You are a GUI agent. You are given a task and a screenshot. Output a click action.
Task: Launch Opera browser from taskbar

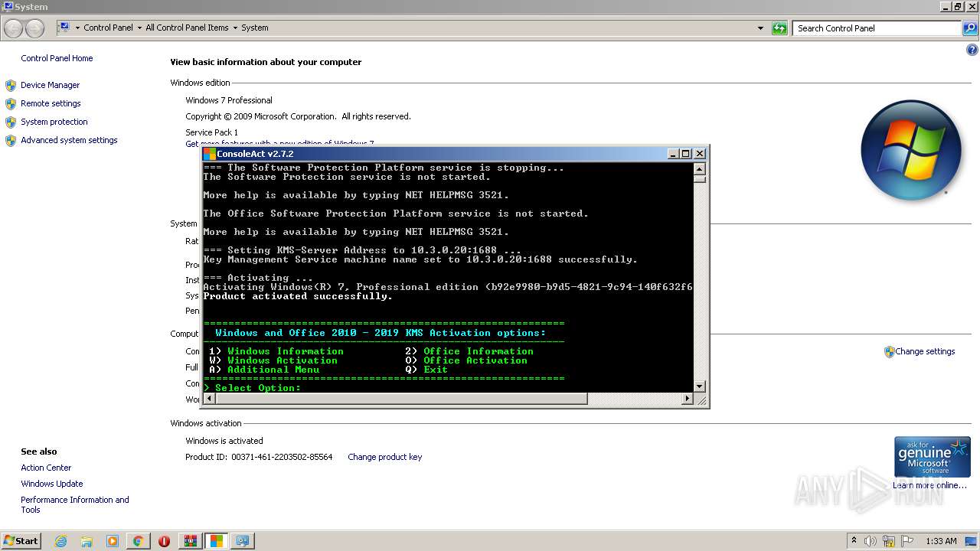[x=164, y=541]
